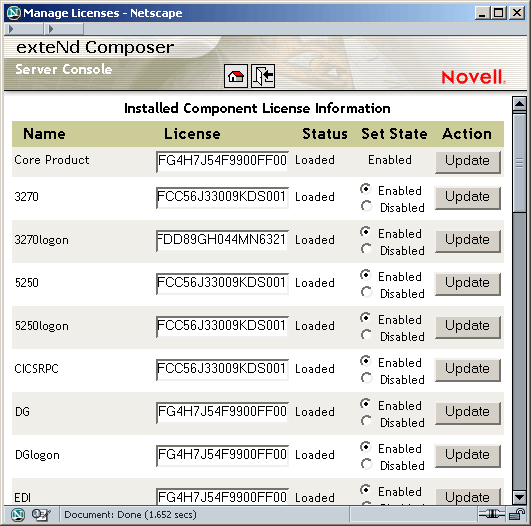Click the 3270logon name cell
This screenshot has width=531, height=526.
[x=41, y=240]
